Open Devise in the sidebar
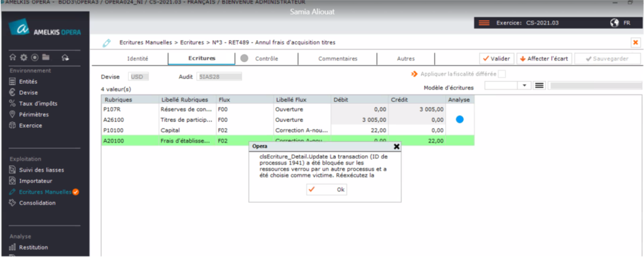The height and width of the screenshot is (257, 644). point(28,92)
